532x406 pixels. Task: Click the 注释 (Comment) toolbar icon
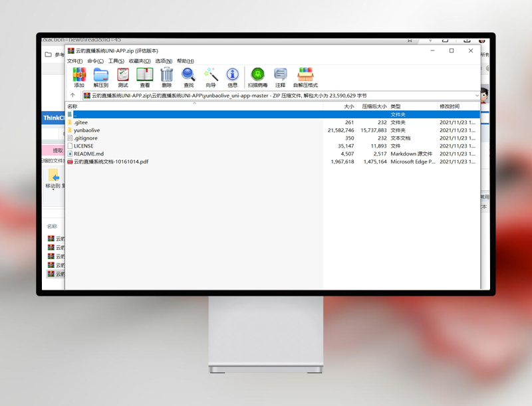[x=280, y=74]
